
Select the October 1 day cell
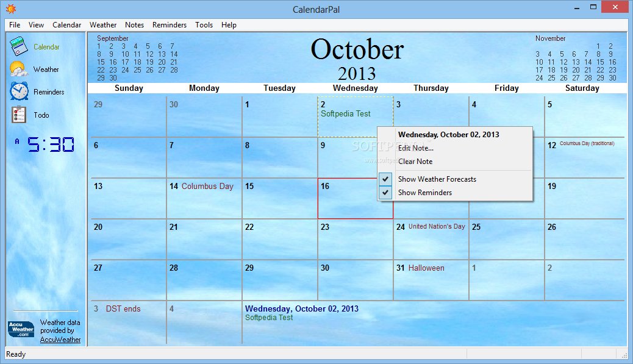click(x=280, y=116)
